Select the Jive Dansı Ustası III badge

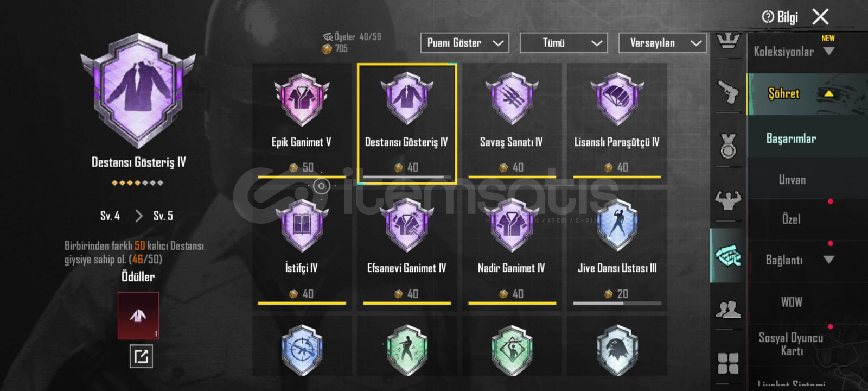pyautogui.click(x=617, y=248)
